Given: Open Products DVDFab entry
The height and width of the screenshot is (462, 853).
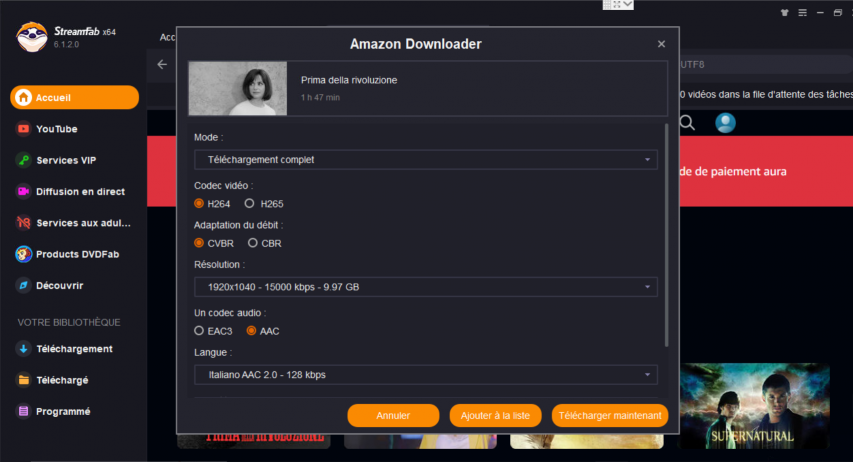Looking at the screenshot, I should pos(77,254).
